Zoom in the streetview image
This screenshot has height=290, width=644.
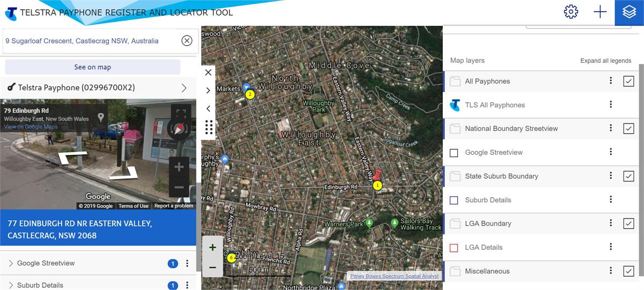179,167
